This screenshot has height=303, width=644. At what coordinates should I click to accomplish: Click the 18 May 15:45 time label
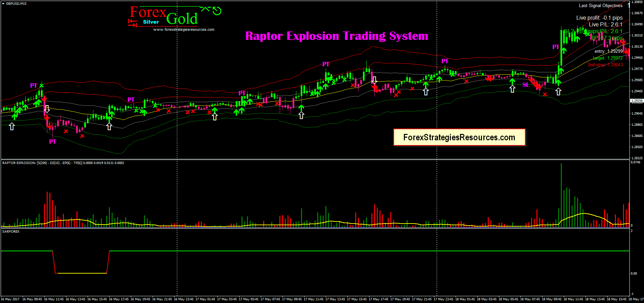click(617, 299)
